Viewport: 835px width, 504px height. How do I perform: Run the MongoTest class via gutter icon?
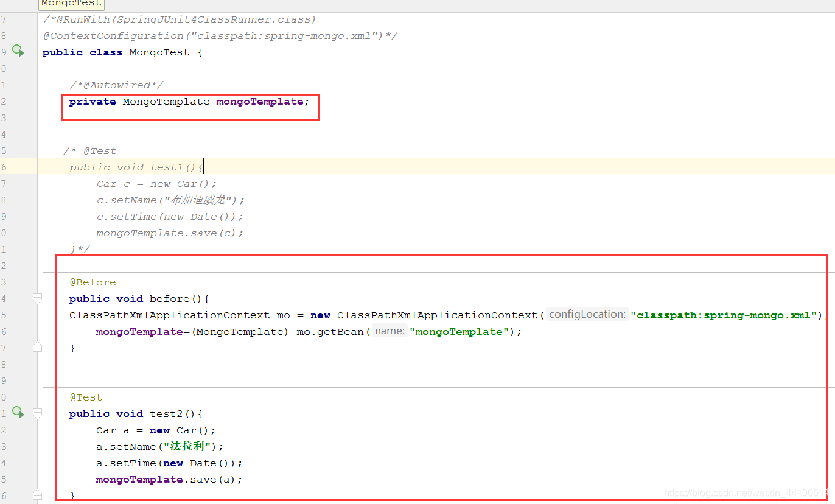(x=18, y=51)
